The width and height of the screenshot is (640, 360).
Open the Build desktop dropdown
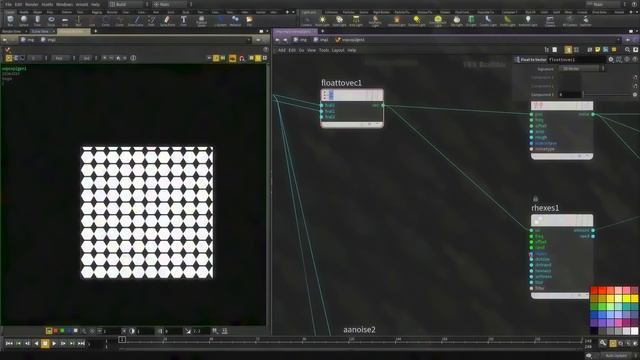129,4
